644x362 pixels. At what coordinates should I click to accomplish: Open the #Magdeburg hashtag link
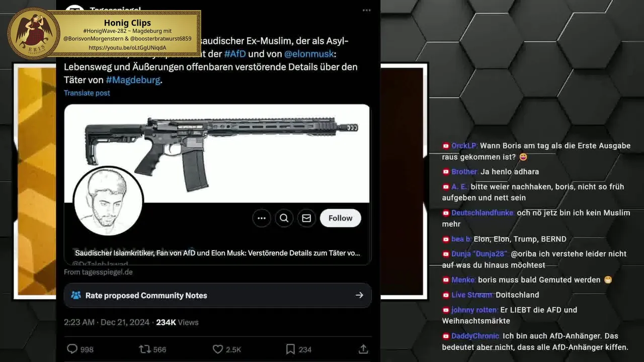[133, 80]
